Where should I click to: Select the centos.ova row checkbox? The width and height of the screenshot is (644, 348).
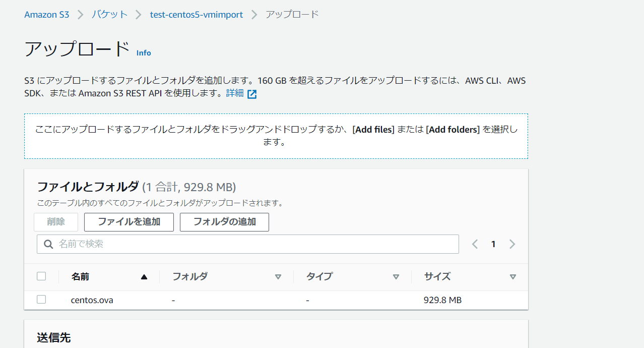pyautogui.click(x=41, y=300)
